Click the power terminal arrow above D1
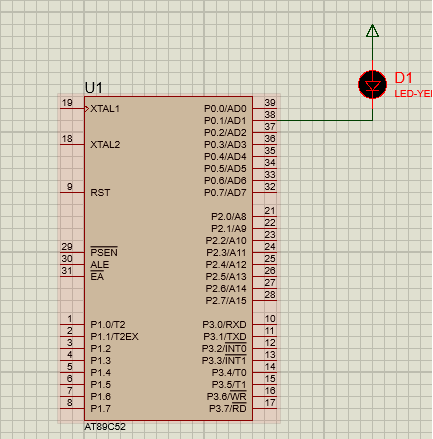 [x=372, y=30]
